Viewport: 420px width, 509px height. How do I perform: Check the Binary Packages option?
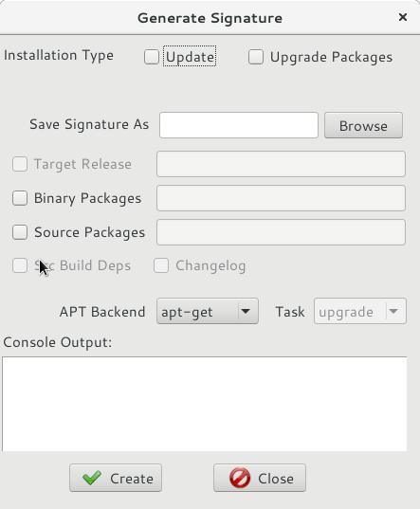pos(20,198)
